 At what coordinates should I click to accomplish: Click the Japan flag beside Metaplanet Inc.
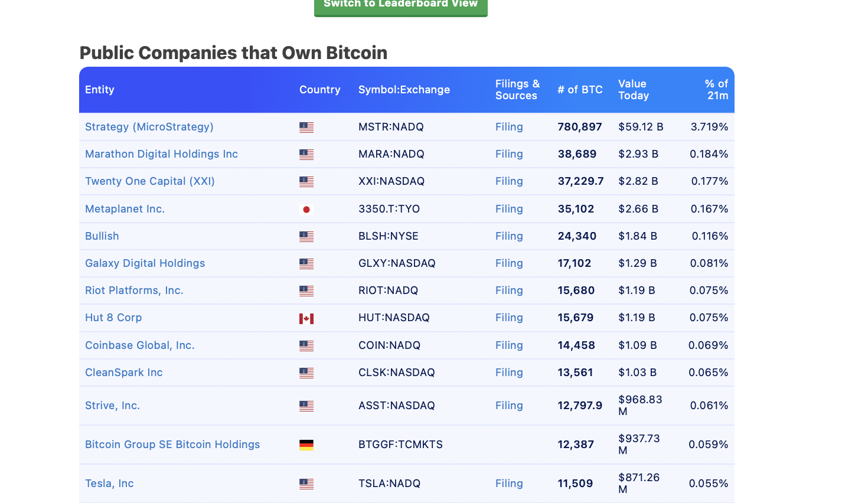pyautogui.click(x=306, y=208)
